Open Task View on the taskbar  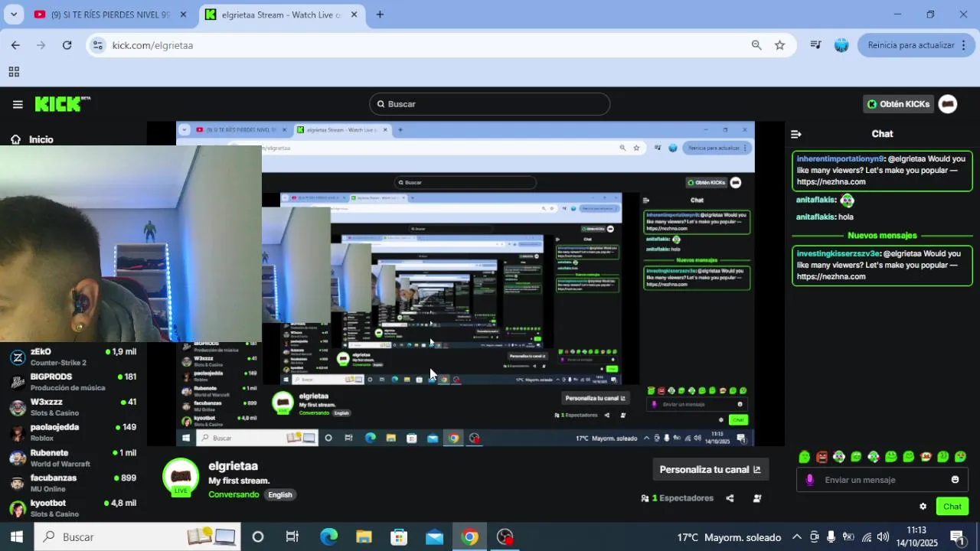[292, 537]
